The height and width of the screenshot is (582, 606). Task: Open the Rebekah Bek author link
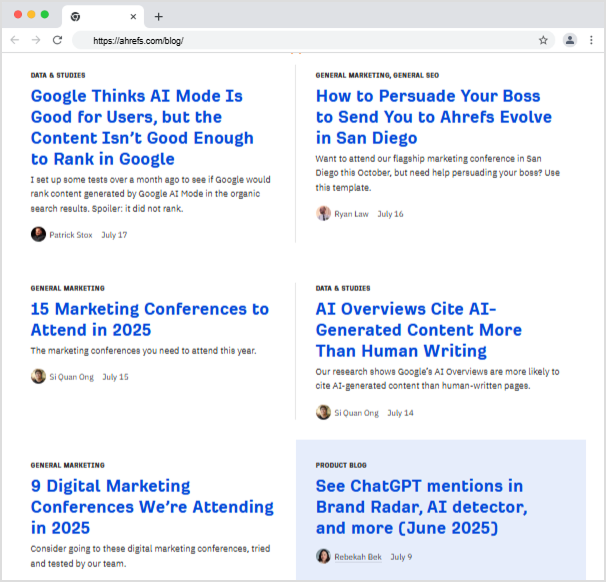[x=358, y=557]
